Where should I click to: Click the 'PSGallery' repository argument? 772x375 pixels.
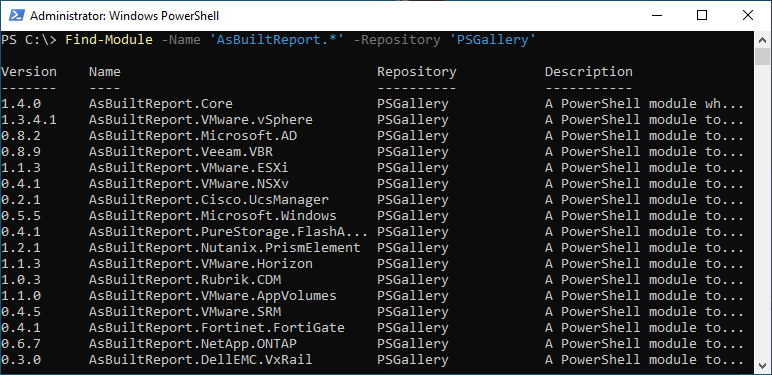[x=492, y=40]
